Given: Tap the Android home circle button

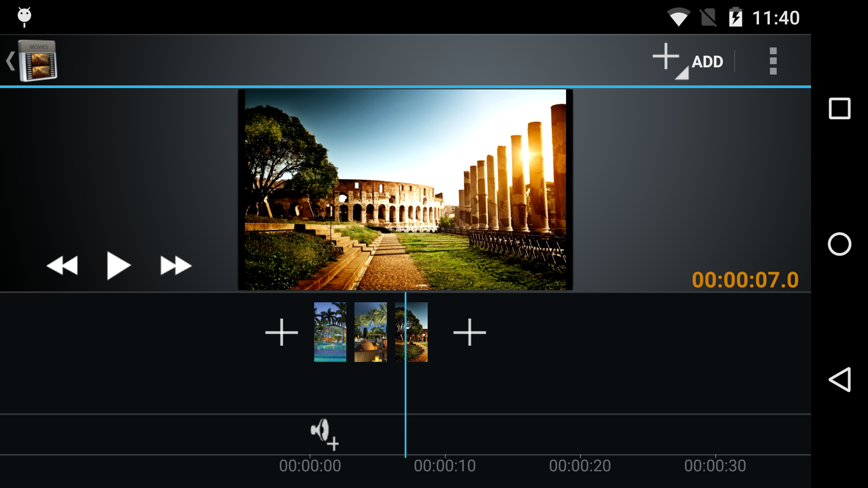Looking at the screenshot, I should coord(840,244).
